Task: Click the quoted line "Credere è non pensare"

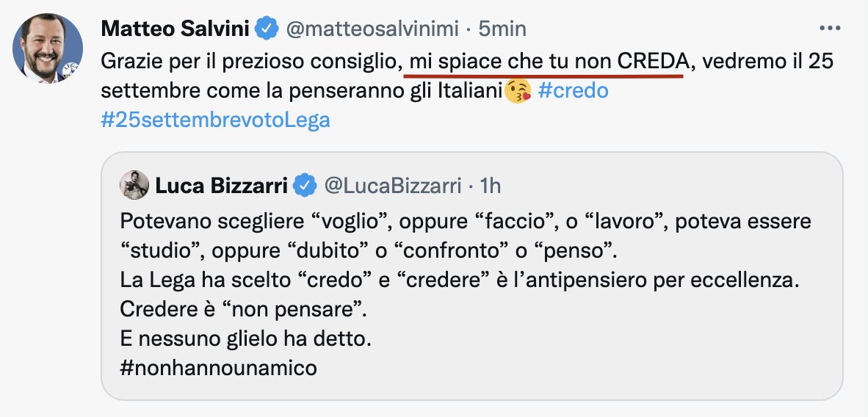Action: coord(242,309)
